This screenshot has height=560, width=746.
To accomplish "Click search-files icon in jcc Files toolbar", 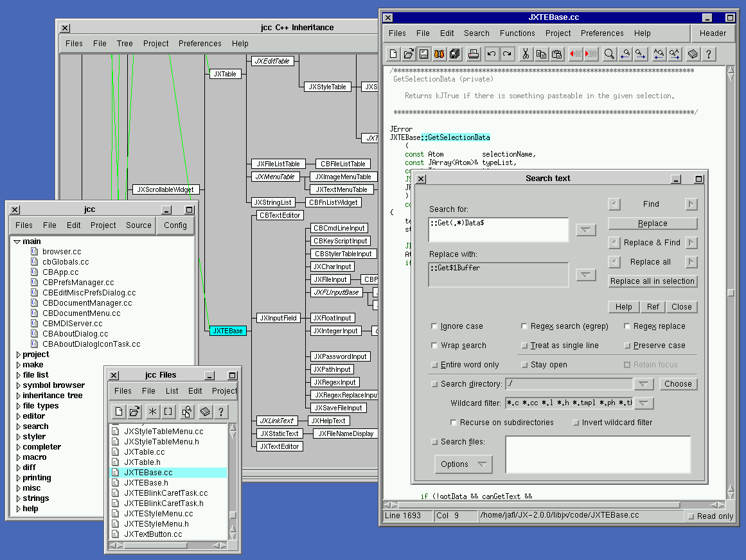I will 187,412.
